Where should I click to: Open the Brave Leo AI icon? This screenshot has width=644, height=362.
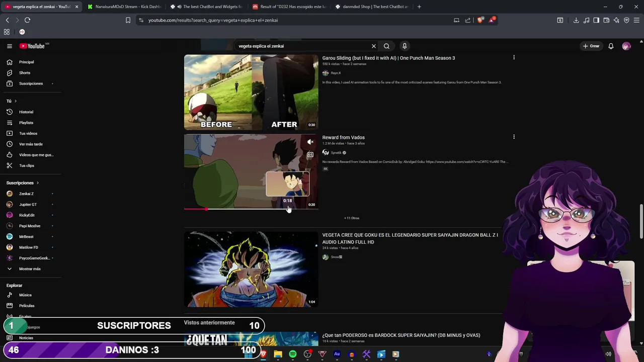point(616,20)
